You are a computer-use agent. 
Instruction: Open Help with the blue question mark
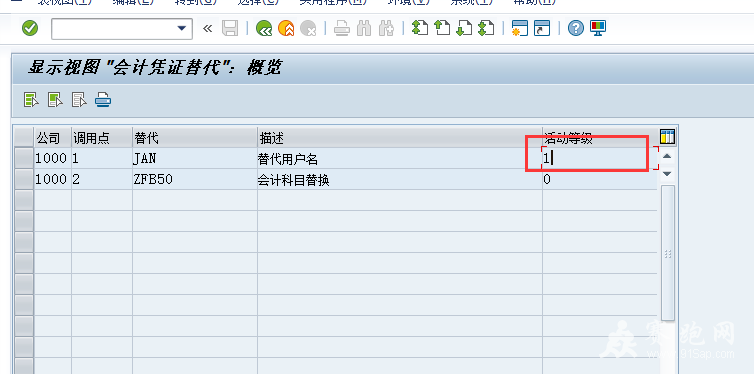click(x=576, y=28)
